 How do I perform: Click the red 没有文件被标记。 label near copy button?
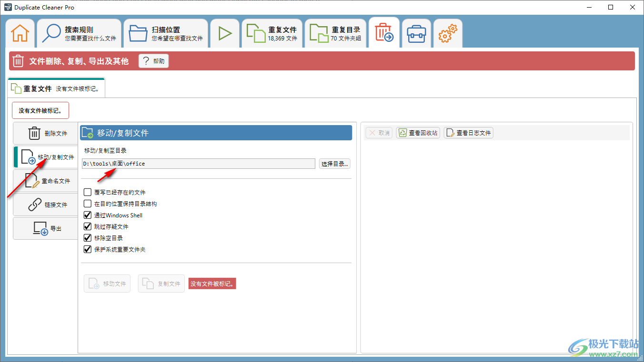[x=212, y=284]
